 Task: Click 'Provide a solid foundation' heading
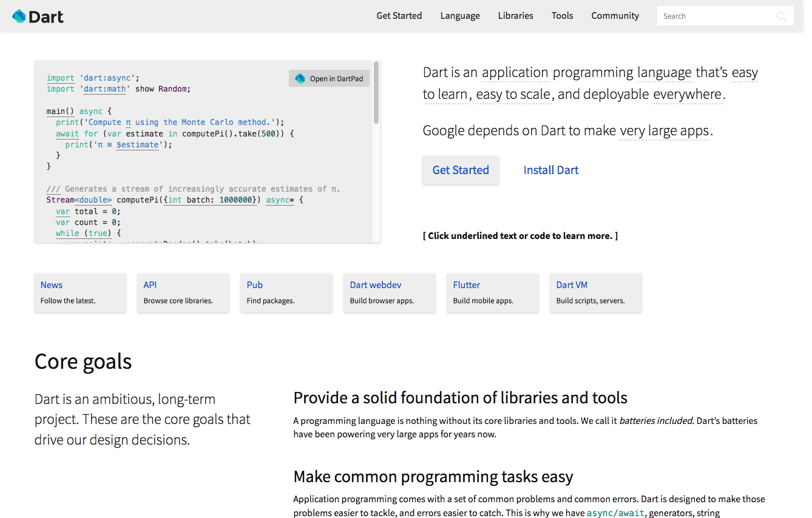click(461, 398)
